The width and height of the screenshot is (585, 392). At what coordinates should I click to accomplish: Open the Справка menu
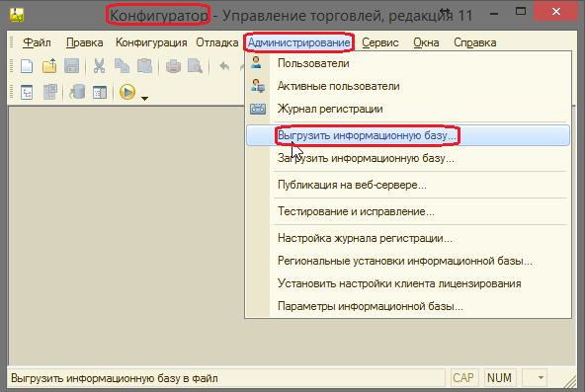(x=475, y=42)
